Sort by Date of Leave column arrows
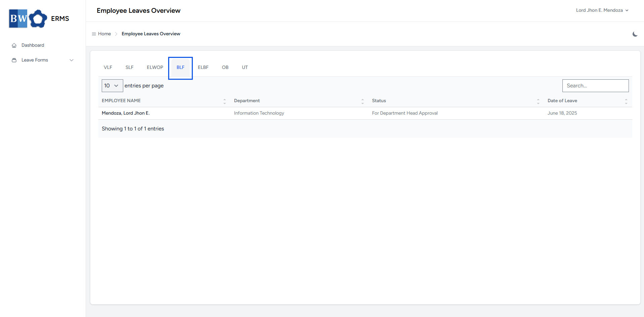644x317 pixels. tap(626, 101)
